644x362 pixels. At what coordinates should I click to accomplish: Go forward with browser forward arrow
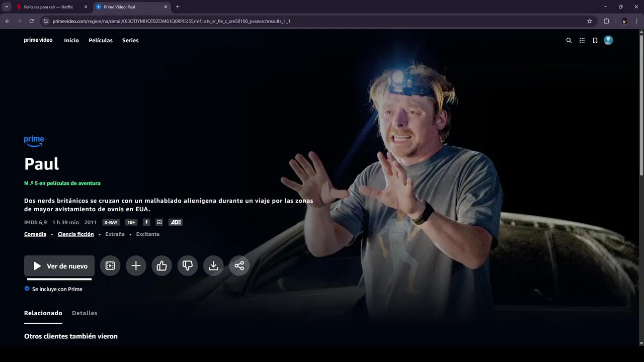(19, 21)
